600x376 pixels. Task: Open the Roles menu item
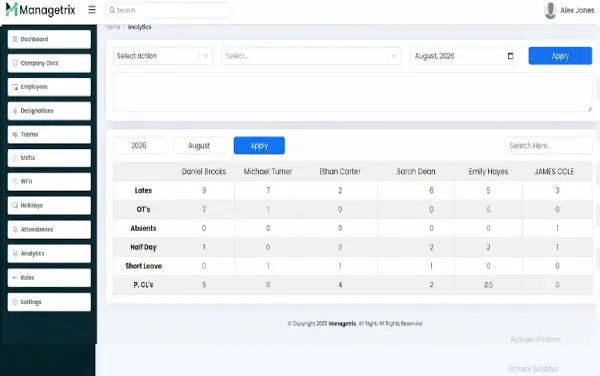click(49, 278)
